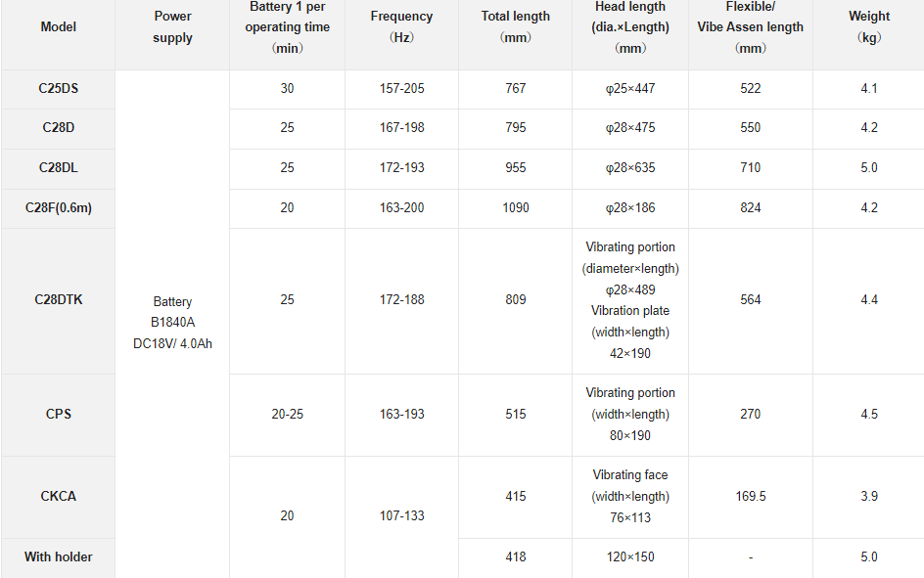Click the Total length (mm) header
Screen dimensions: 924x578
(515, 27)
